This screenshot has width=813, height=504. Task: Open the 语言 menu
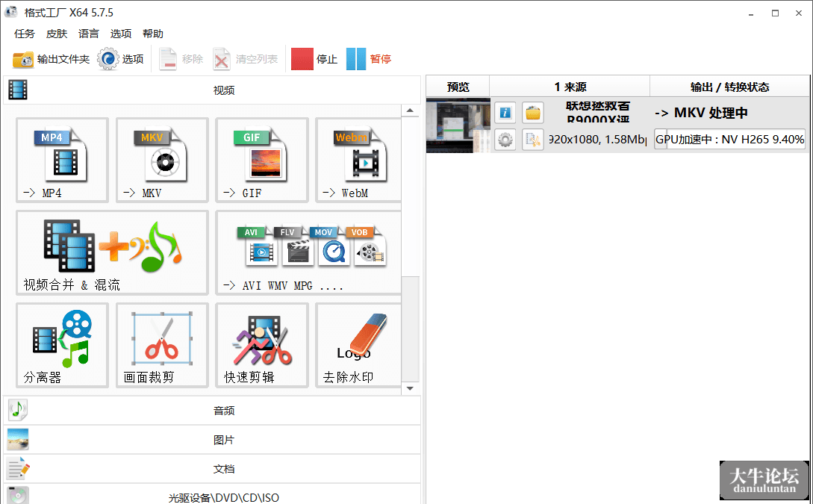[89, 34]
